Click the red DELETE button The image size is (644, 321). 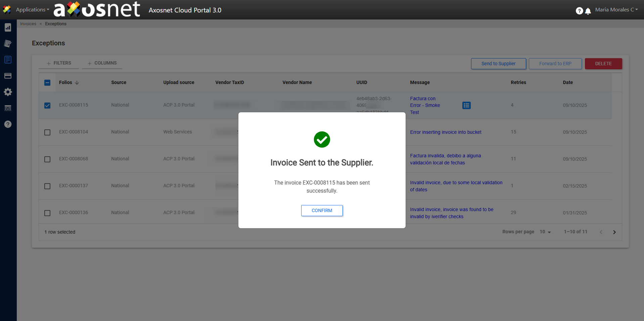click(603, 64)
